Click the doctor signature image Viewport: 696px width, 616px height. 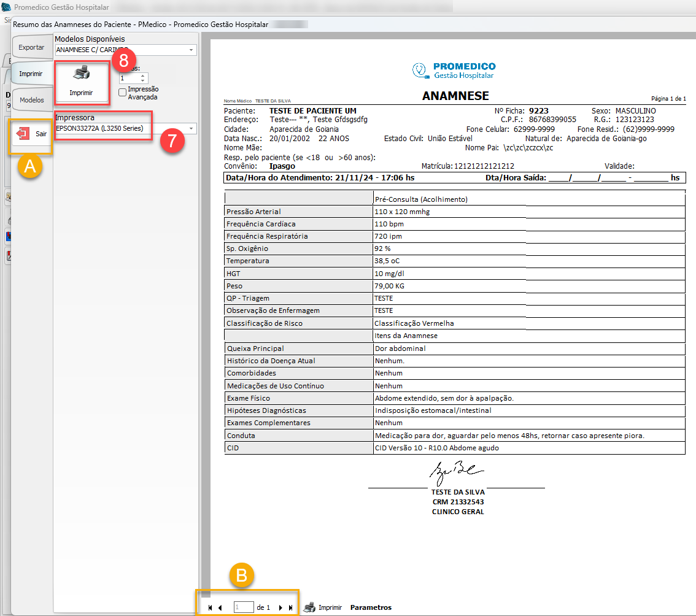click(456, 472)
